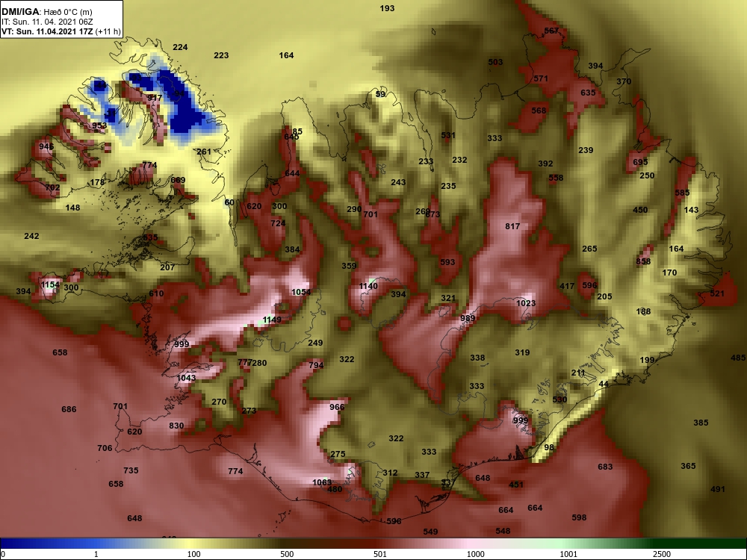Click the map value 530
The image size is (747, 560).
tap(560, 399)
